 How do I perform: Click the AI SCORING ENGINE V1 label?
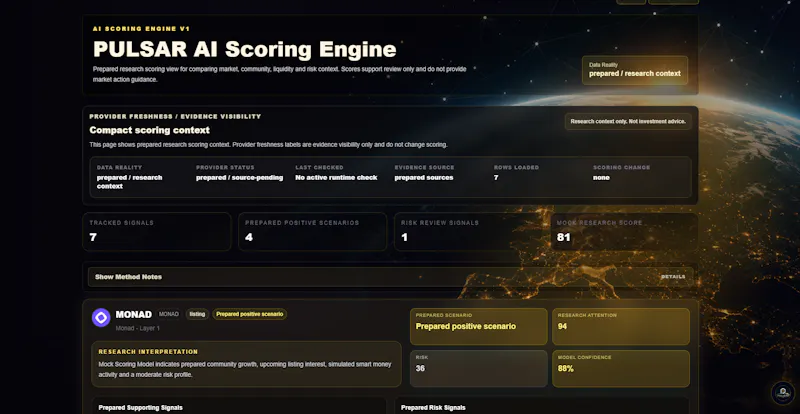coord(141,29)
